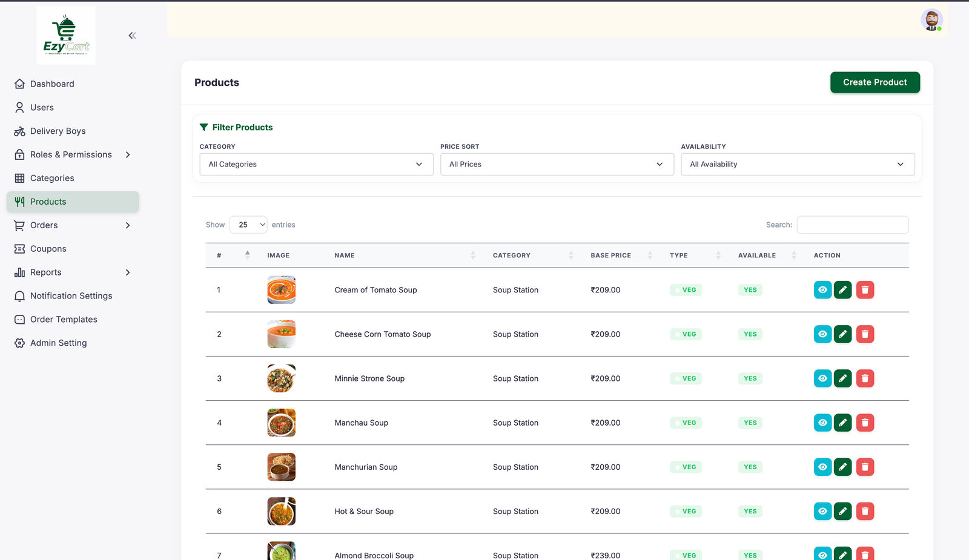
Task: Delete Cheese Corn Tomato Soup product
Action: coord(865,334)
